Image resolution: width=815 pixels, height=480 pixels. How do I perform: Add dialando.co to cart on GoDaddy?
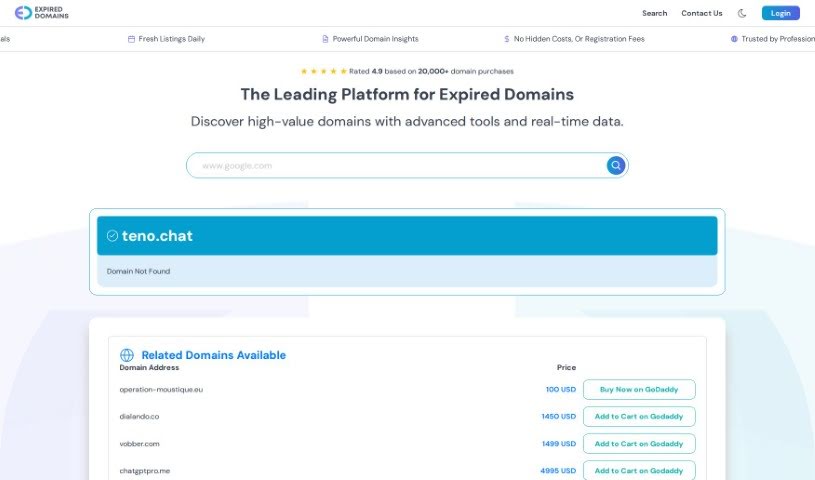click(x=639, y=416)
